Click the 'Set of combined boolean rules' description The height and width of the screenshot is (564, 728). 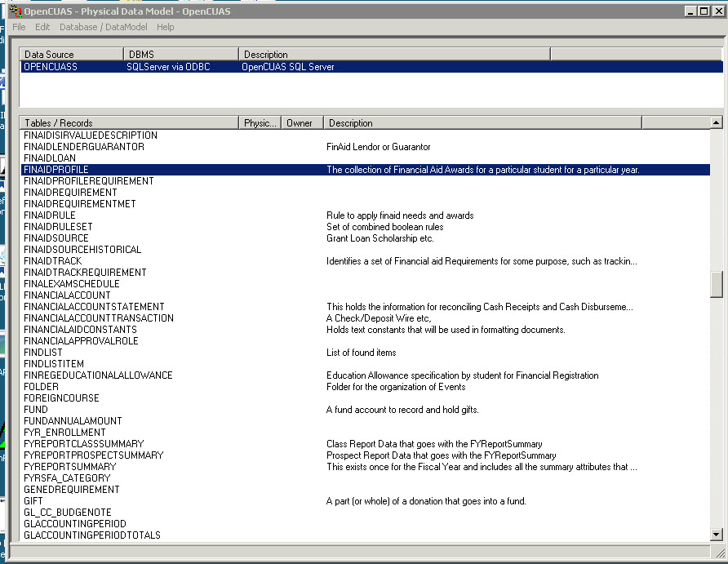click(385, 227)
